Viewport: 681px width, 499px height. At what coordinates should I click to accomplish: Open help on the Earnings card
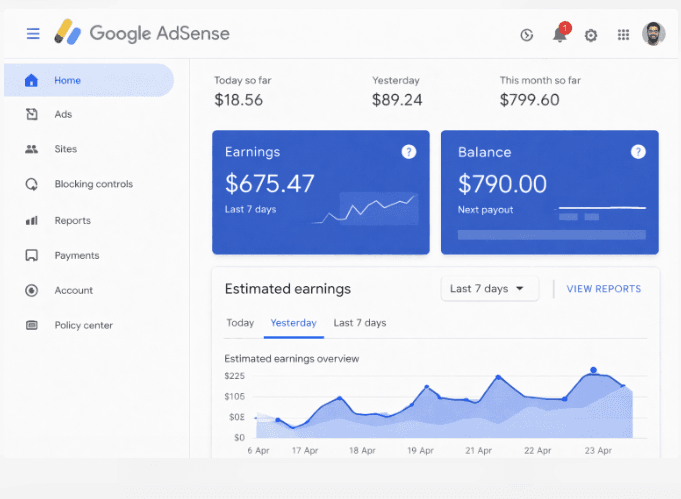coord(408,152)
